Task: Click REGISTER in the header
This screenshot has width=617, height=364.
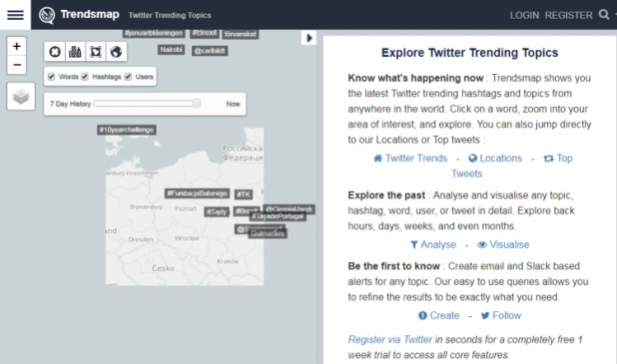Action: [x=569, y=15]
